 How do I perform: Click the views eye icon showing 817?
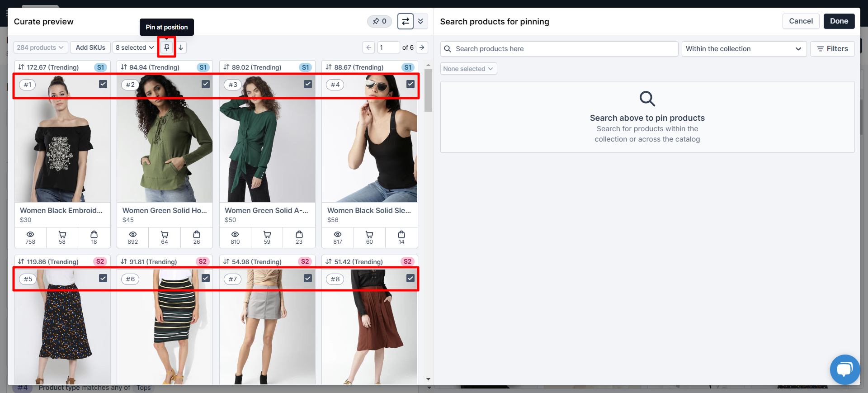click(x=338, y=234)
